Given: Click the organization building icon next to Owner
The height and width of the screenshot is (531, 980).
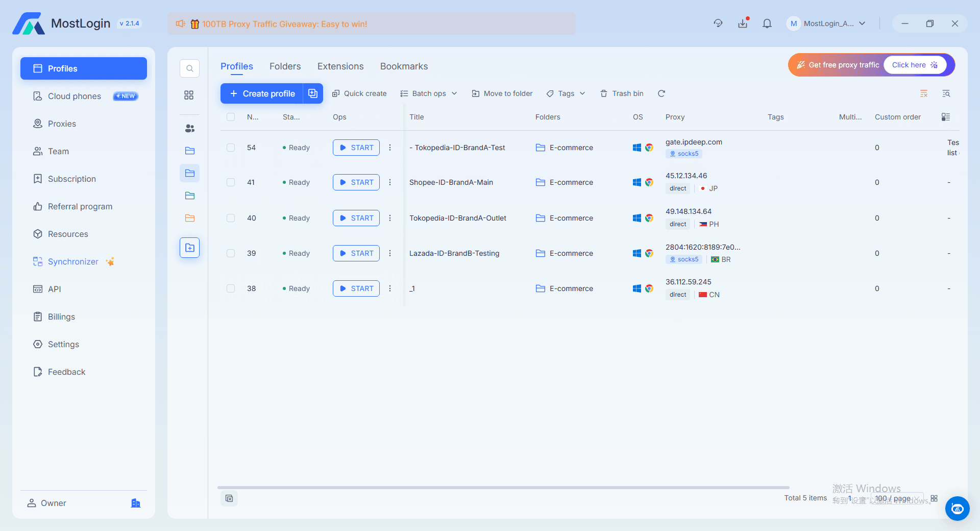Looking at the screenshot, I should click(x=135, y=503).
